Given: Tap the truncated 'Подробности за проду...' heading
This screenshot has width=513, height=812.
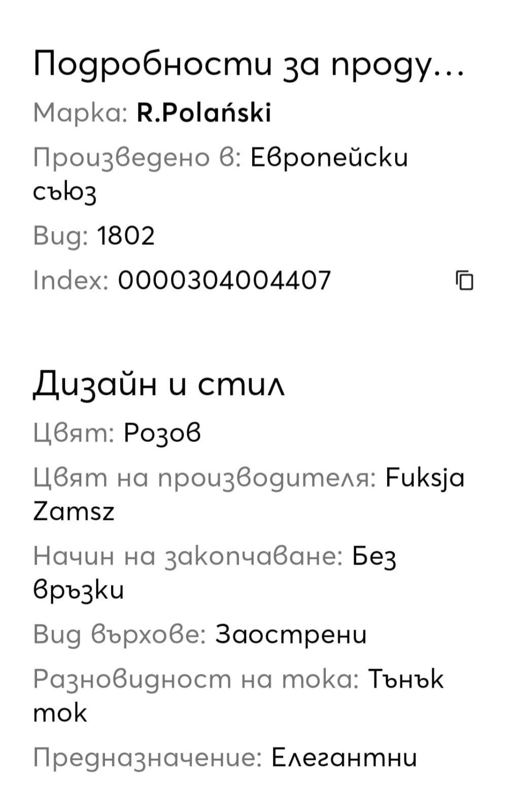Looking at the screenshot, I should (x=249, y=65).
